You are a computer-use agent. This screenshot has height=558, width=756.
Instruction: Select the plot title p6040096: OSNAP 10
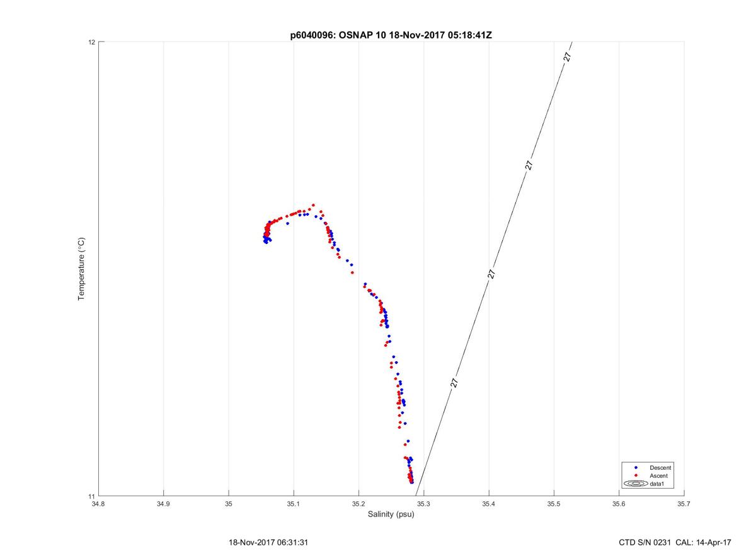(391, 35)
